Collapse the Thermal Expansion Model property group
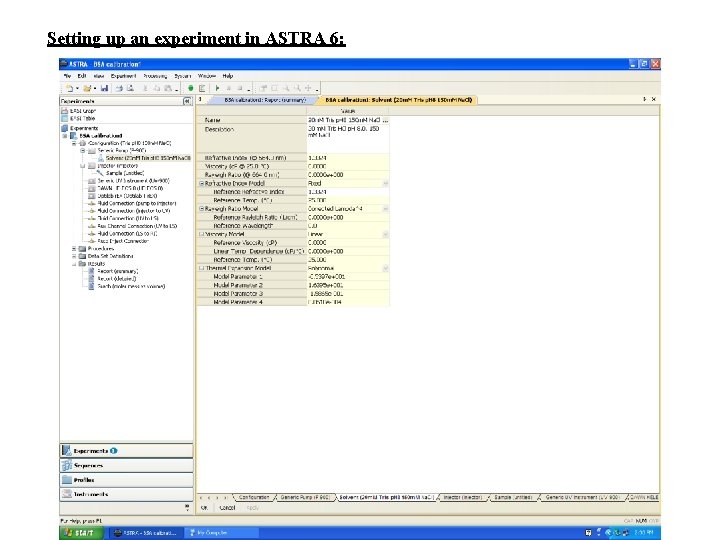Viewport: 720px width, 540px height. click(x=201, y=268)
